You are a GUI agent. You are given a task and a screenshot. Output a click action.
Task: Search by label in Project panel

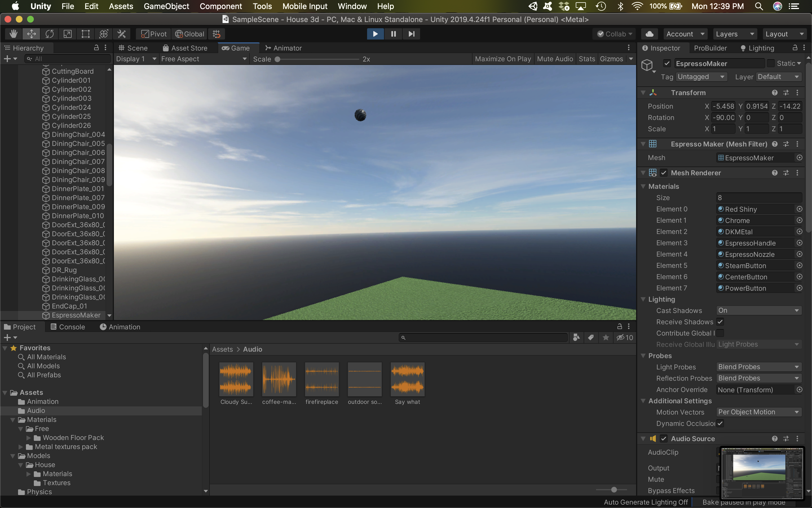pyautogui.click(x=591, y=337)
